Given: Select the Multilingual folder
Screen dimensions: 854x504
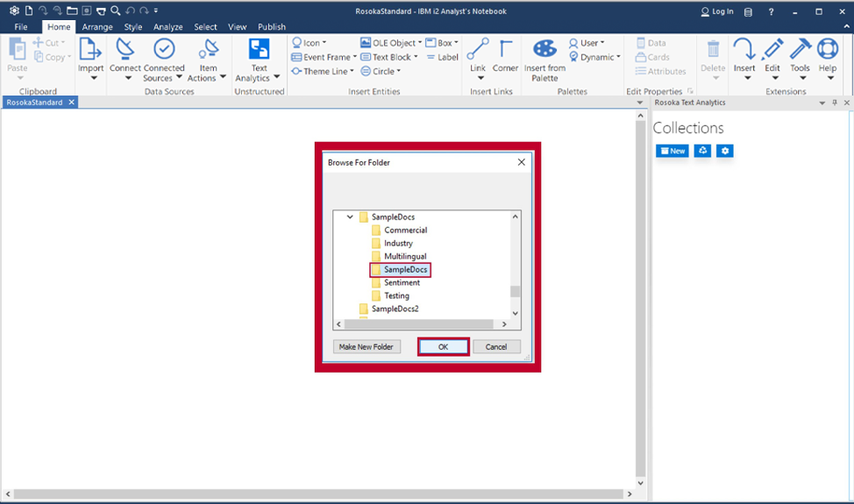Looking at the screenshot, I should pyautogui.click(x=403, y=257).
